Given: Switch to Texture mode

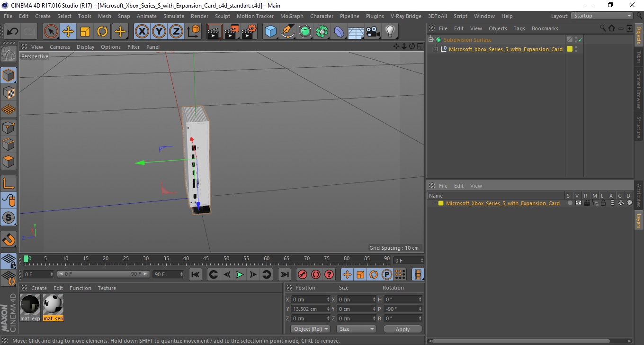Looking at the screenshot, I should (9, 92).
